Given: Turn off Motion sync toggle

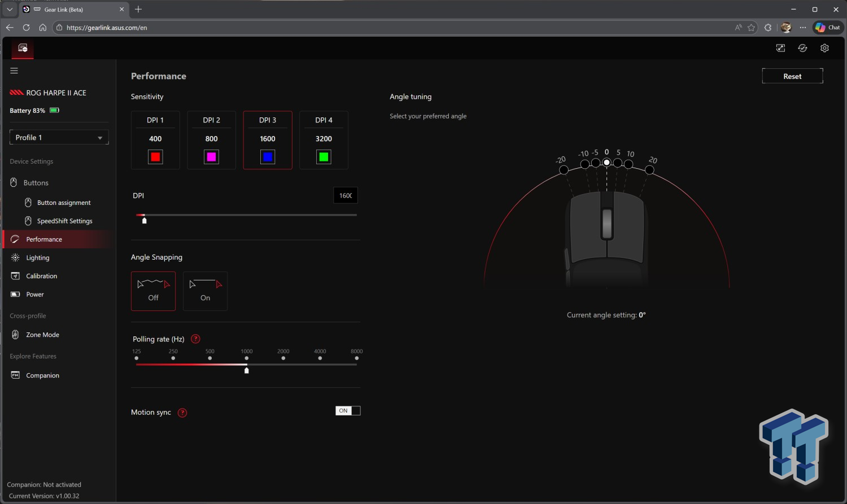Looking at the screenshot, I should pos(348,411).
